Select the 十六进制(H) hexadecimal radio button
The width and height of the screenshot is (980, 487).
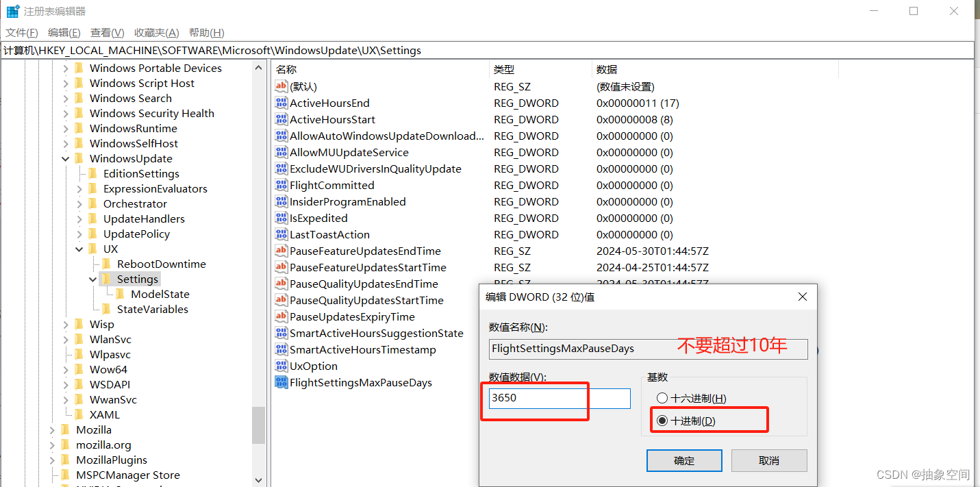662,398
